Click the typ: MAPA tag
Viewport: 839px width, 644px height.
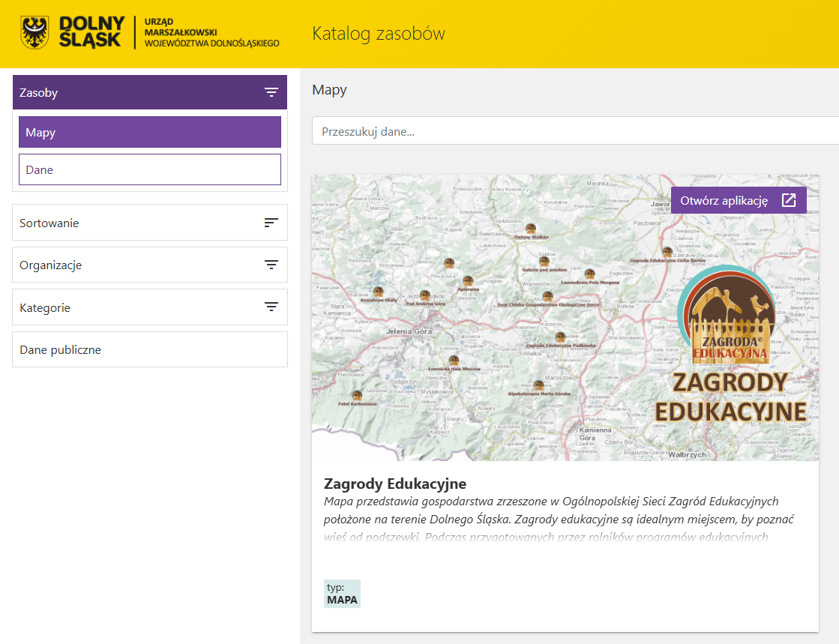(x=342, y=594)
